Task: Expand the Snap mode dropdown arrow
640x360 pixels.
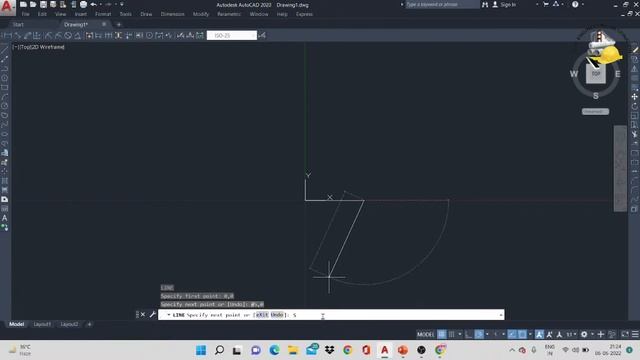Action: tap(460, 334)
